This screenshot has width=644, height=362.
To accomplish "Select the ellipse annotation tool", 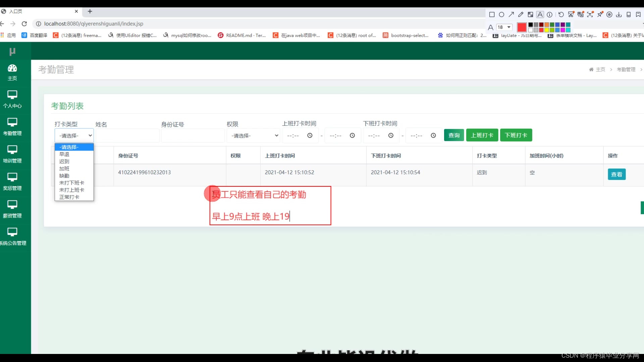I will pos(501,14).
